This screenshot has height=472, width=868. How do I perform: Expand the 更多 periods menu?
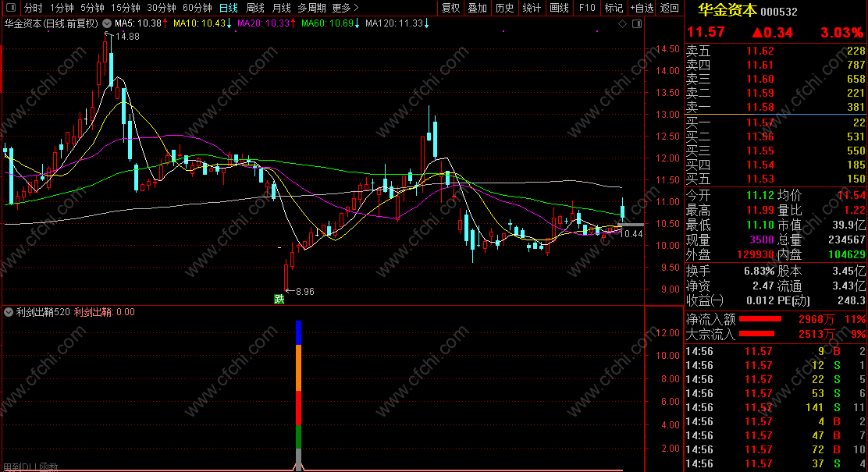[345, 8]
